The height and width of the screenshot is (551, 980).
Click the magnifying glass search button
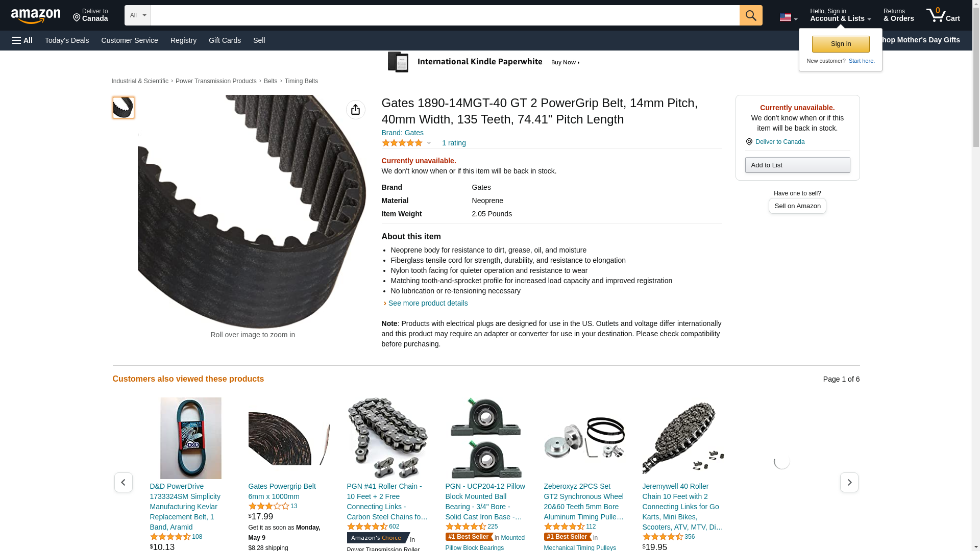click(x=751, y=15)
